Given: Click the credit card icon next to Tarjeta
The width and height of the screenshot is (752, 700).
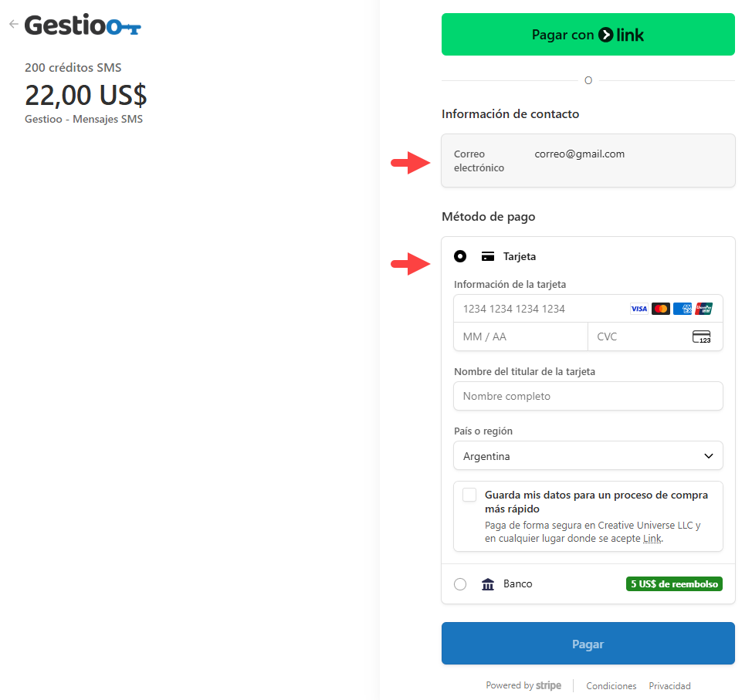Looking at the screenshot, I should point(487,256).
